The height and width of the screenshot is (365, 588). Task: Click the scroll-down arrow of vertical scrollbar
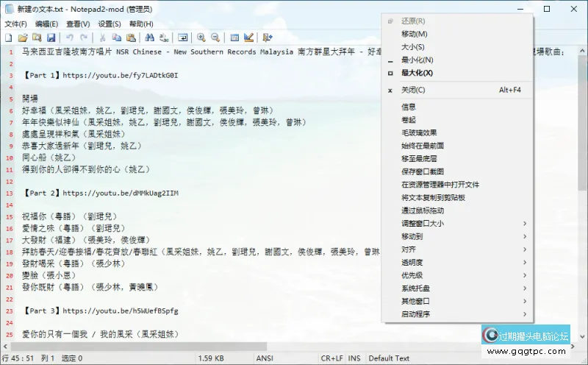tap(582, 336)
